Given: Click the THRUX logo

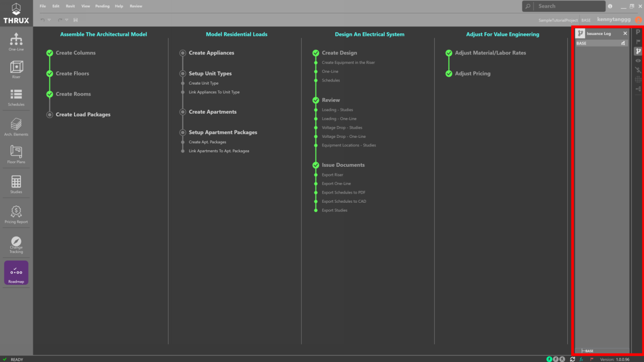Looking at the screenshot, I should pos(16,13).
